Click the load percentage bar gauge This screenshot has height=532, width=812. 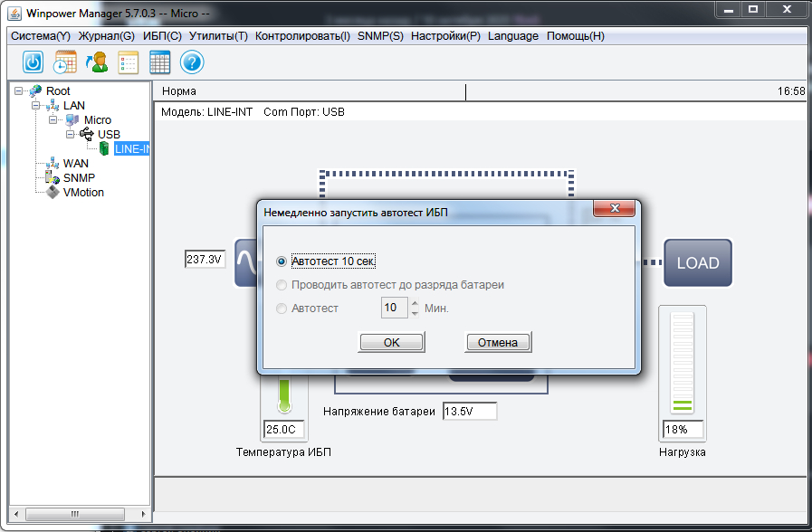[683, 363]
